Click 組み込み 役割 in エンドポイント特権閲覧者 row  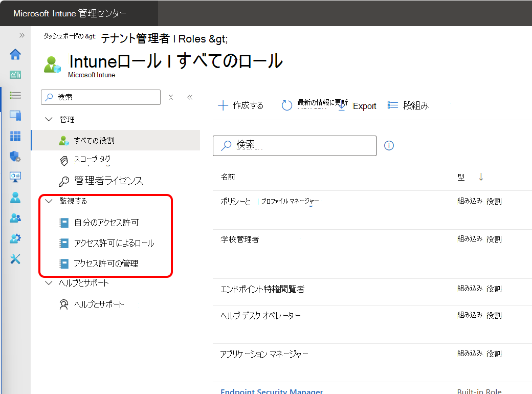[x=479, y=289]
